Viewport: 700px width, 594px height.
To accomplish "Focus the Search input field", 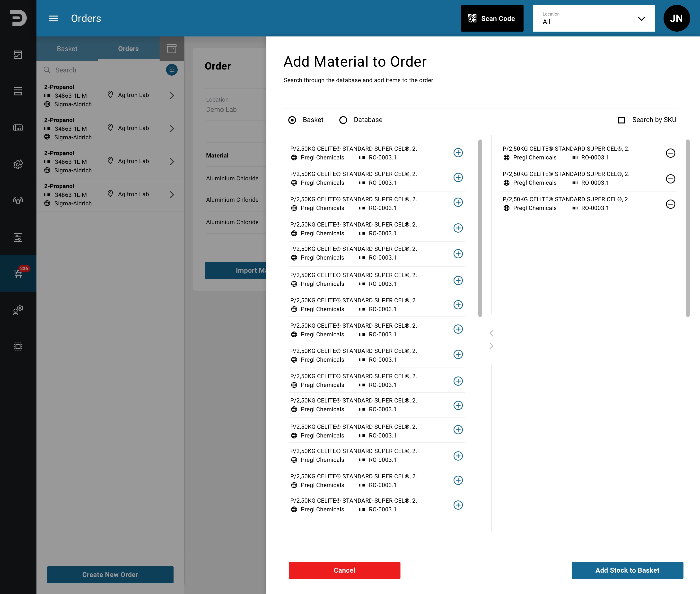I will pyautogui.click(x=101, y=70).
